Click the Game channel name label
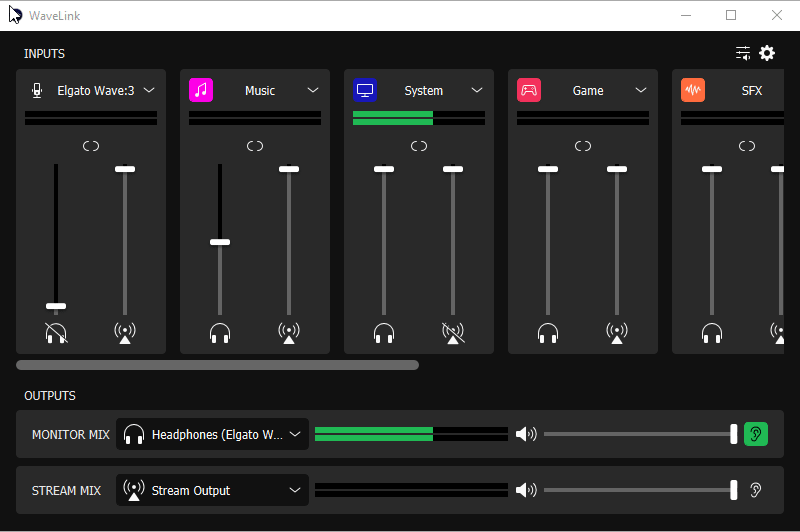Viewport: 800px width, 532px height. coord(588,91)
